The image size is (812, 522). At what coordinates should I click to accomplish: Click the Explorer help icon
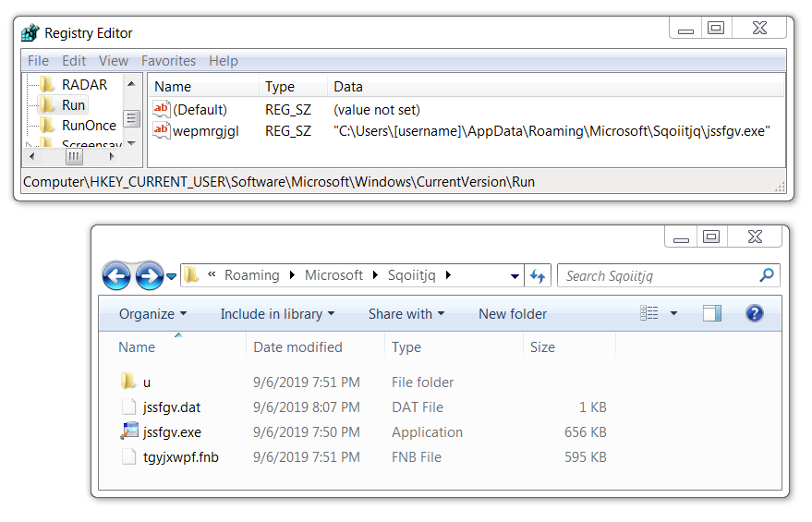[x=755, y=313]
